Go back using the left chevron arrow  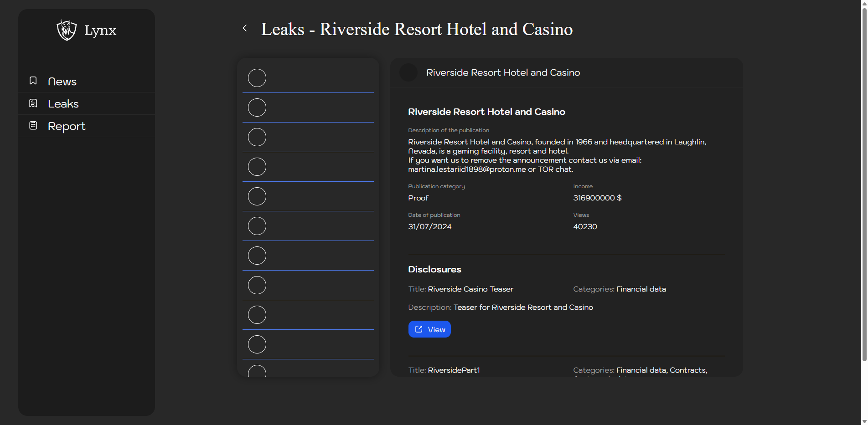point(245,28)
